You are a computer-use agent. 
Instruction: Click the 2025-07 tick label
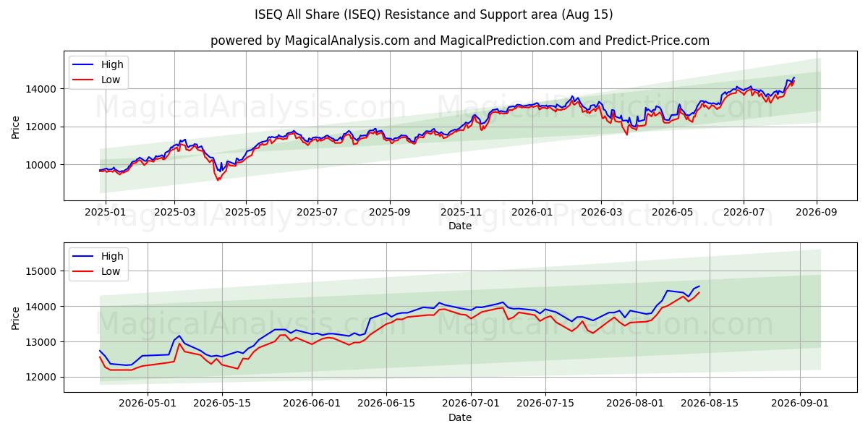(x=318, y=212)
